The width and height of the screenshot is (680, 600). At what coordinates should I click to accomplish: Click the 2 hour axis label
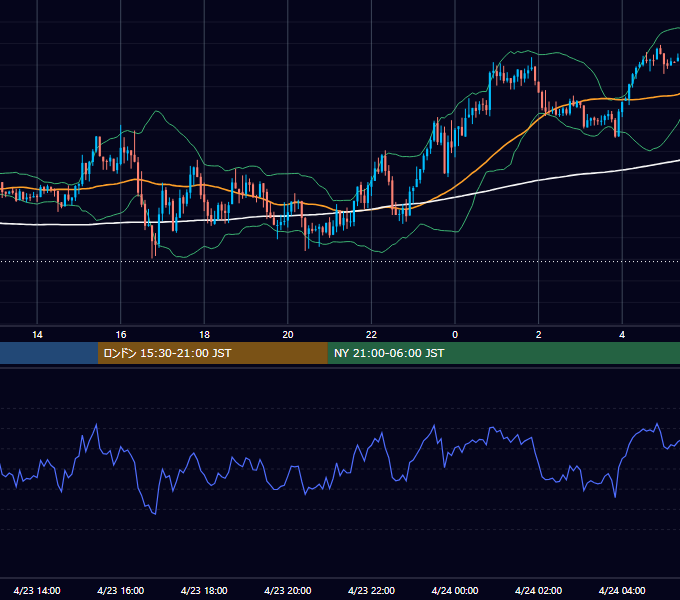539,335
